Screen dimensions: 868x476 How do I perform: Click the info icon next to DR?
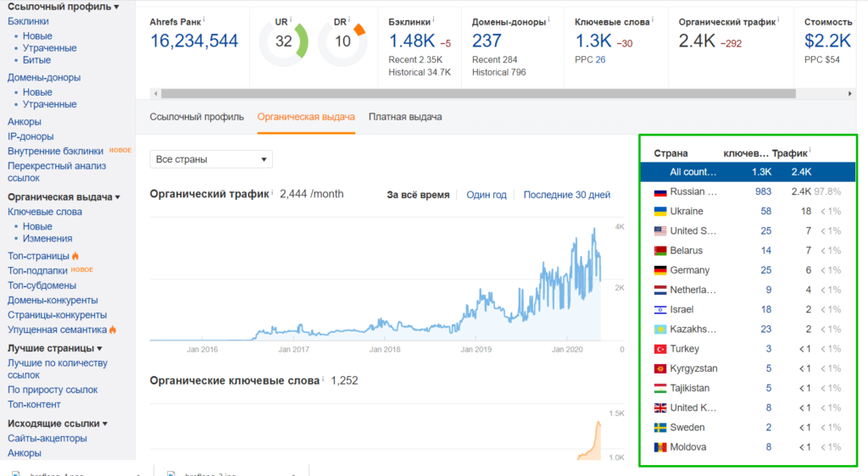click(349, 19)
